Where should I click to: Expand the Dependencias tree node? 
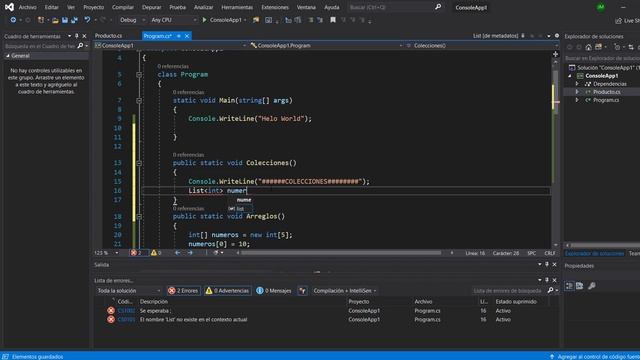tap(577, 84)
